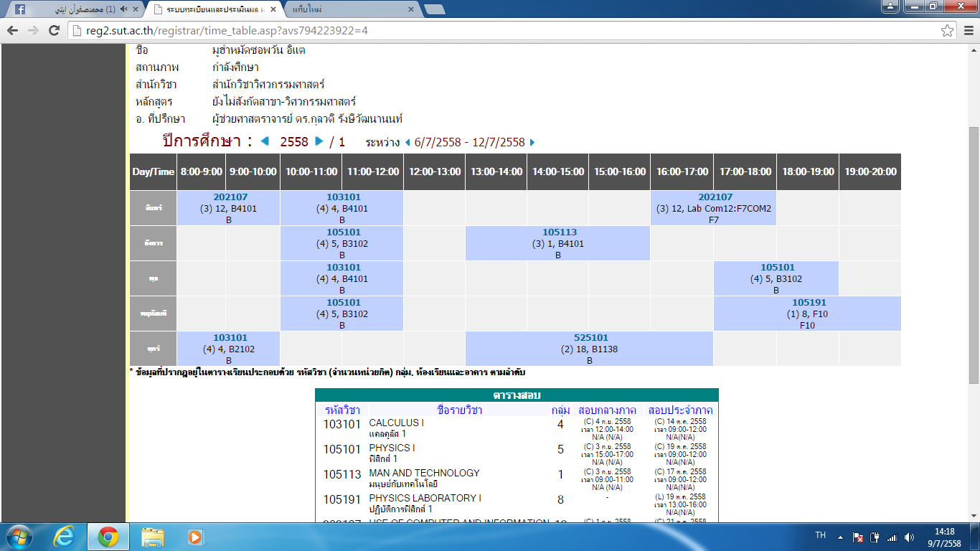Image resolution: width=980 pixels, height=551 pixels.
Task: Open the file explorer folder in taskbar
Action: [153, 537]
